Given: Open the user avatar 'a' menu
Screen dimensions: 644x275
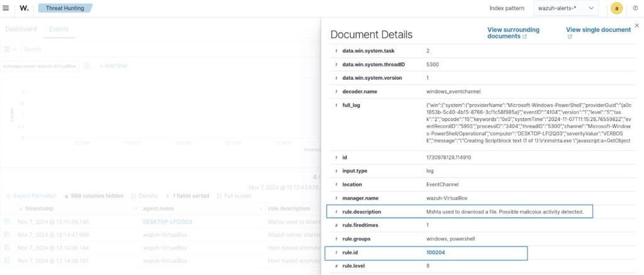Looking at the screenshot, I should click(616, 8).
